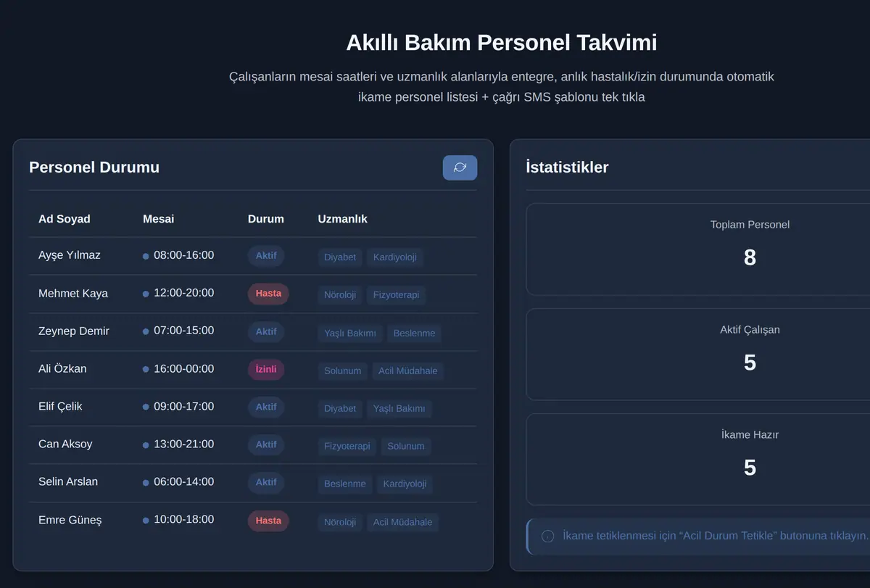Click Can Aksoy's Fizyoterapi tag
The height and width of the screenshot is (588, 870).
(x=347, y=447)
